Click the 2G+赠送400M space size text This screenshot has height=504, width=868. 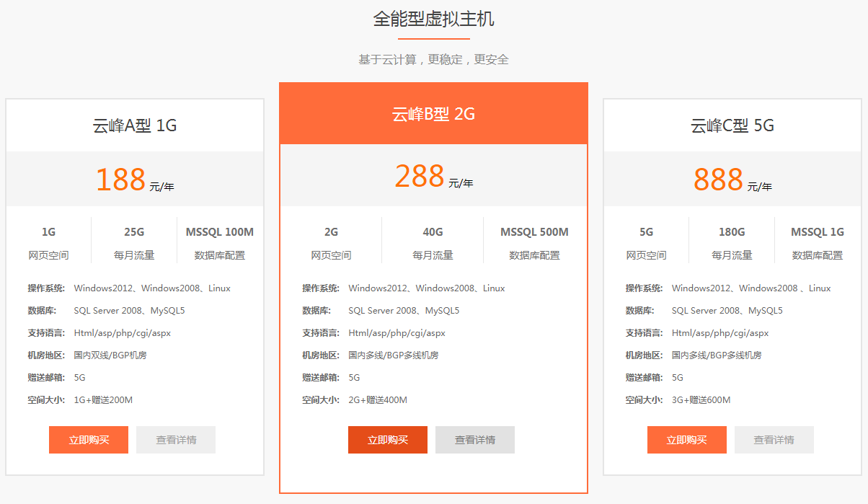[x=378, y=400]
